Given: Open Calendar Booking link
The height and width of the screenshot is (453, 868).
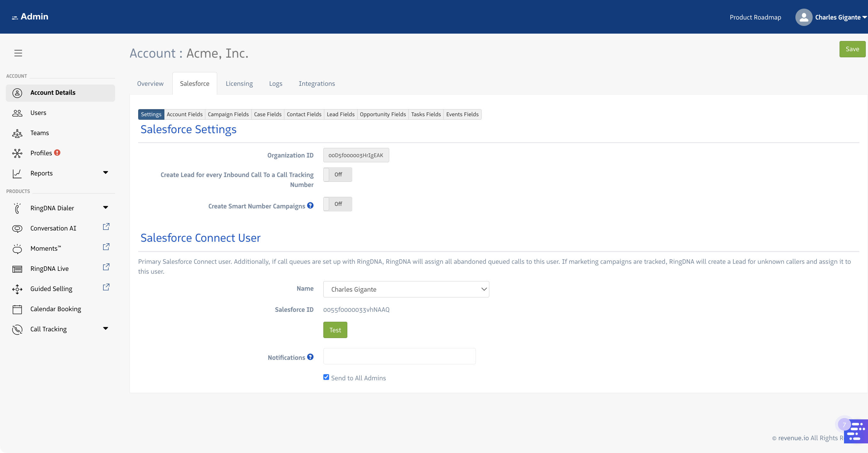Looking at the screenshot, I should point(56,309).
